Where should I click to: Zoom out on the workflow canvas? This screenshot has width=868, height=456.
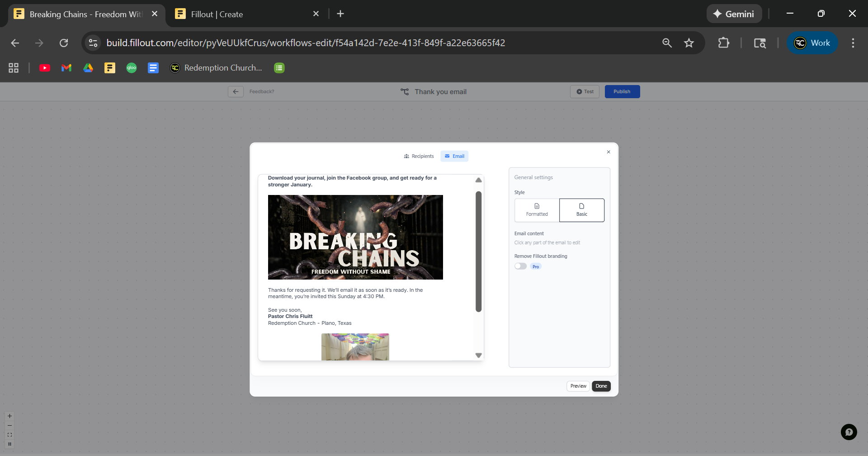point(10,426)
